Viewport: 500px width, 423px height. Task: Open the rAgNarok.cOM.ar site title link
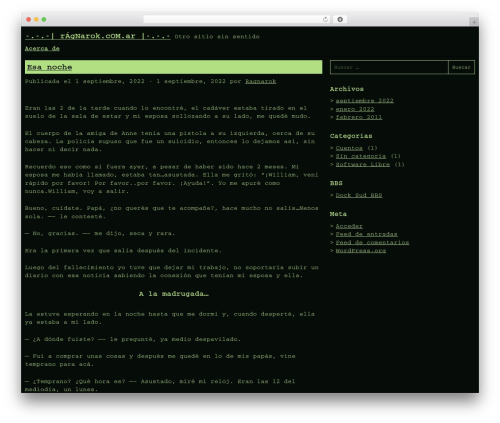click(98, 36)
